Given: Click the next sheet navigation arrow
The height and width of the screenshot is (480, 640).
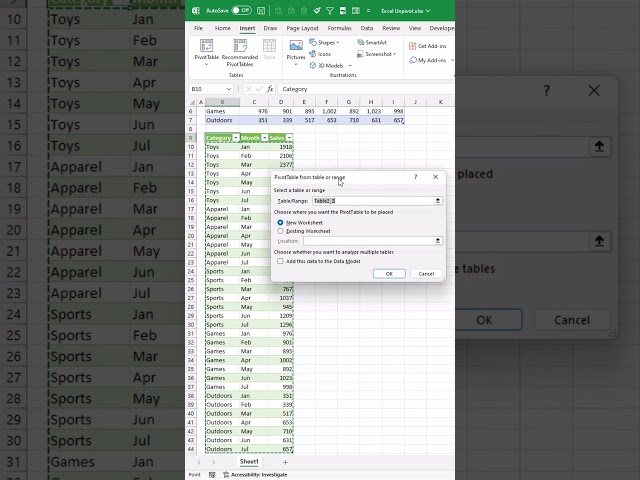Looking at the screenshot, I should click(x=213, y=462).
